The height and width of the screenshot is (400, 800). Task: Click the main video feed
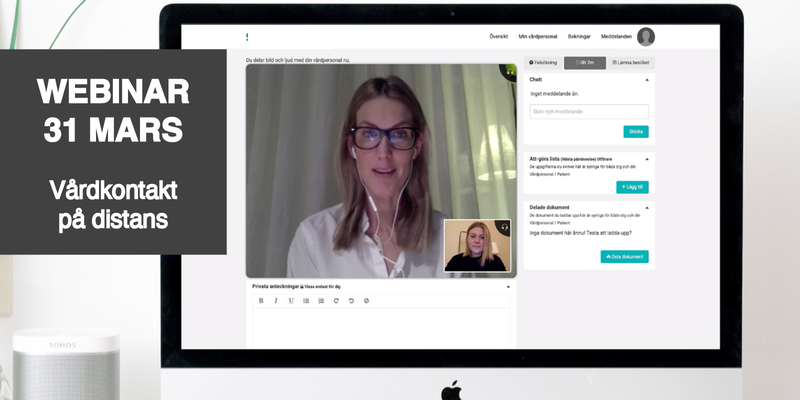coord(381,171)
